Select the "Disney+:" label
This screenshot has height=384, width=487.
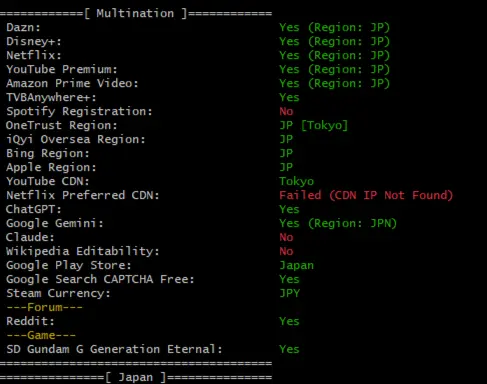coord(34,41)
